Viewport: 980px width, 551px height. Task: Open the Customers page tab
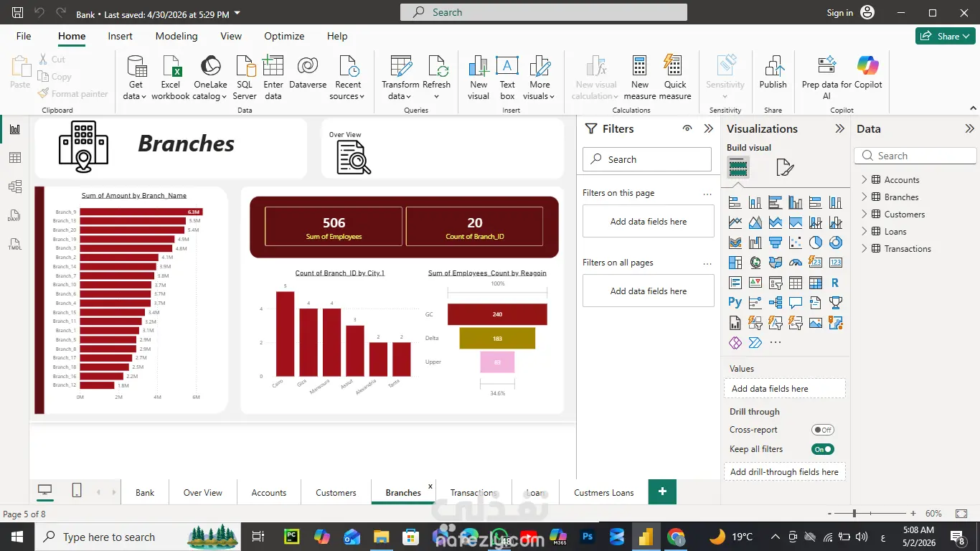tap(336, 492)
